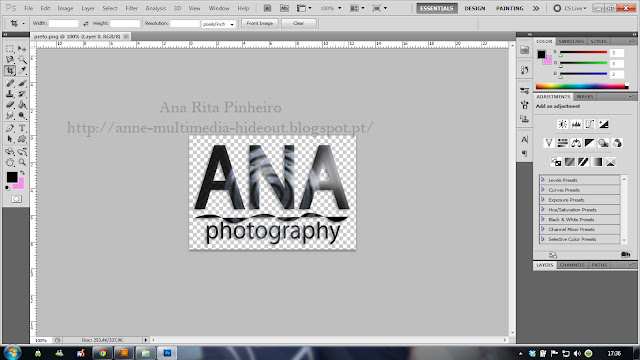Switch to the Design workspace
The height and width of the screenshot is (360, 640).
[x=475, y=8]
